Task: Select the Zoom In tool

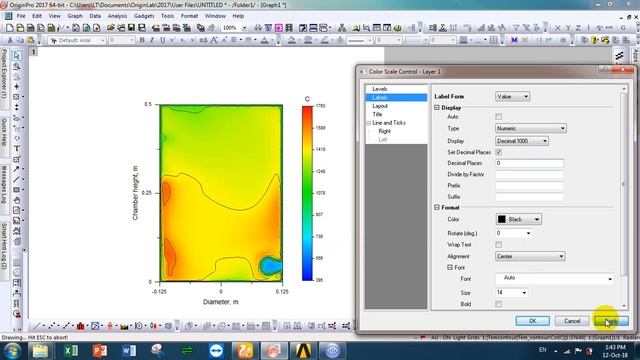Action: point(16,66)
